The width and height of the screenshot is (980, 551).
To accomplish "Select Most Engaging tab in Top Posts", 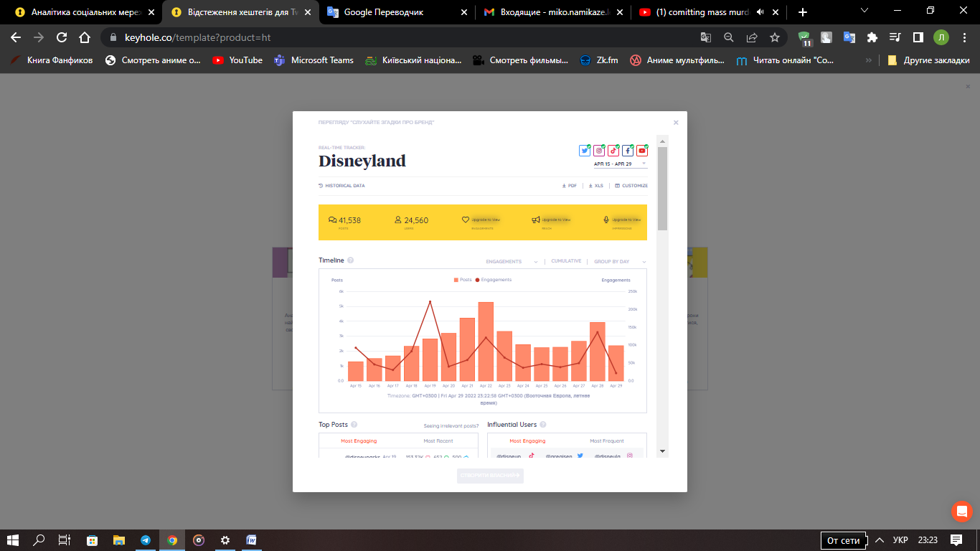I will click(359, 441).
